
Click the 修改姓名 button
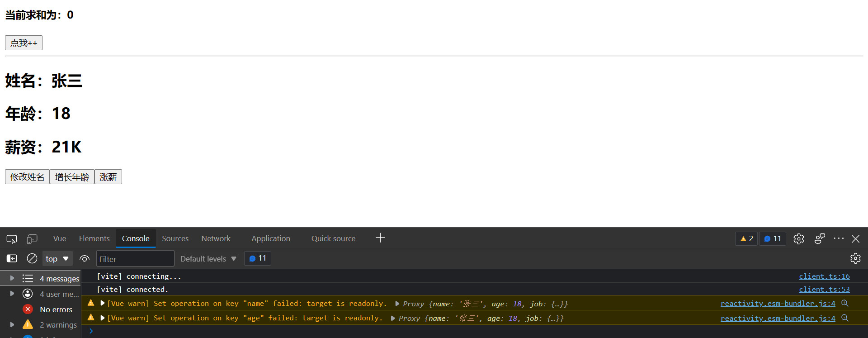[27, 177]
